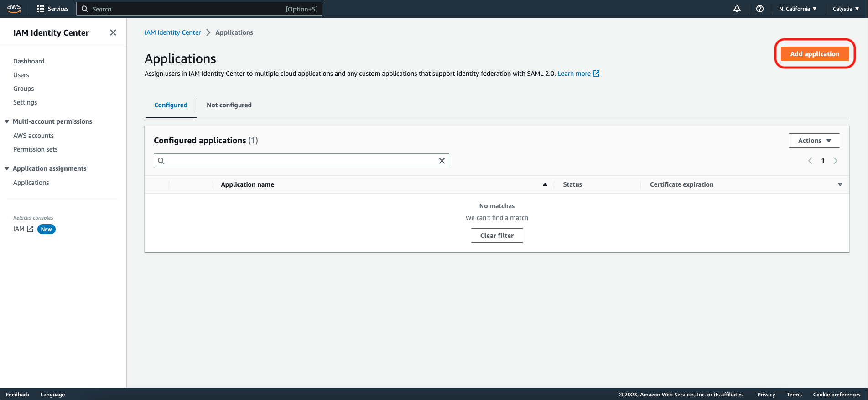Expand the Actions dropdown button
Screen dimensions: 868x400
814,141
